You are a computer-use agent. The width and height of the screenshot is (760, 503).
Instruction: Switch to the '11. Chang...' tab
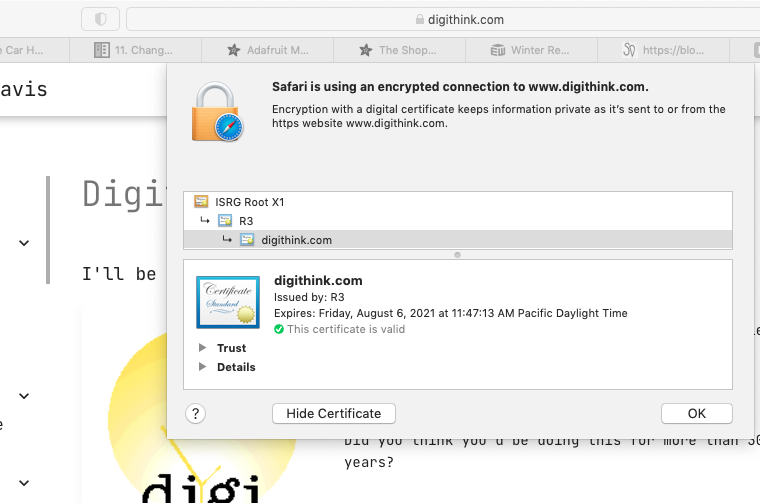pos(135,50)
